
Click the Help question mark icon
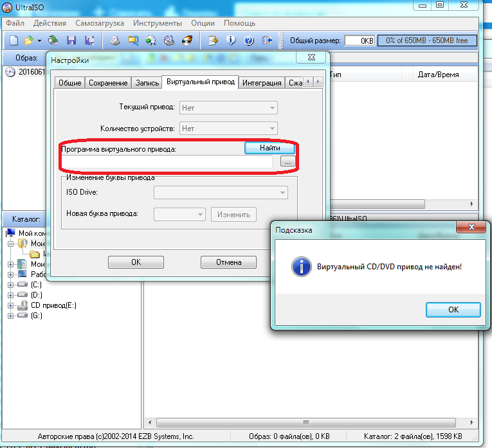pyautogui.click(x=249, y=40)
